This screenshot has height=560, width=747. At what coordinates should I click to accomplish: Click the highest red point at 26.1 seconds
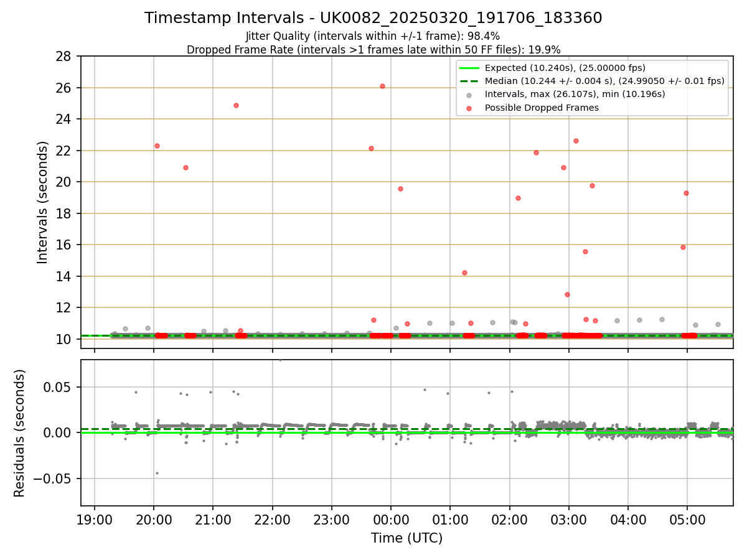coord(382,86)
